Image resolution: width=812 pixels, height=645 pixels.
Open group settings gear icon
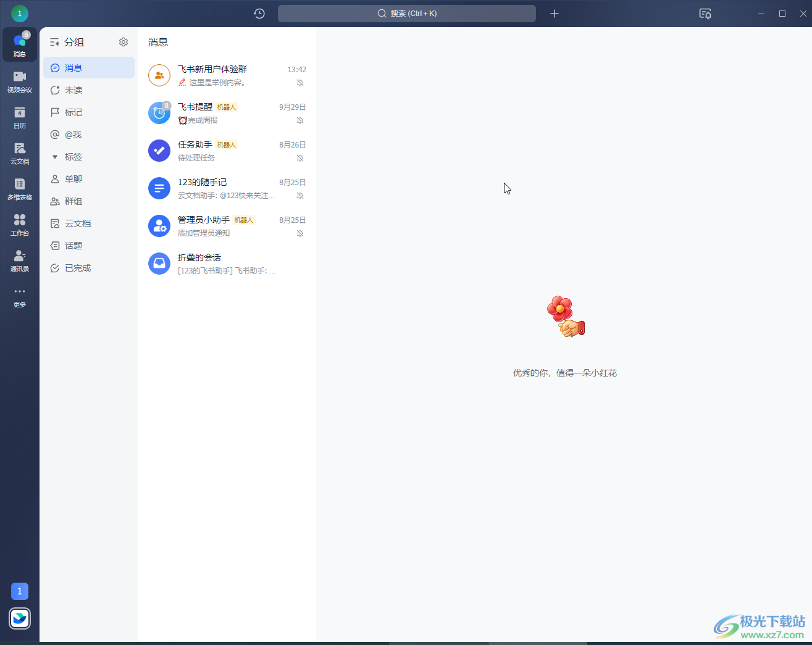click(123, 42)
